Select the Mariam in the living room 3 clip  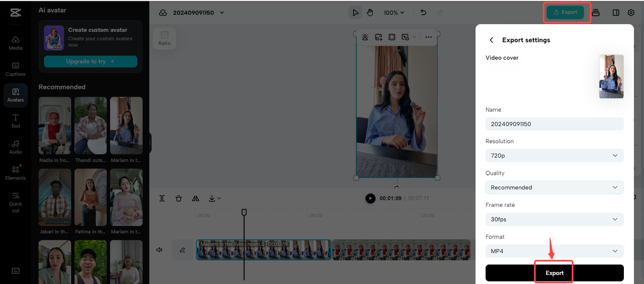(264, 250)
